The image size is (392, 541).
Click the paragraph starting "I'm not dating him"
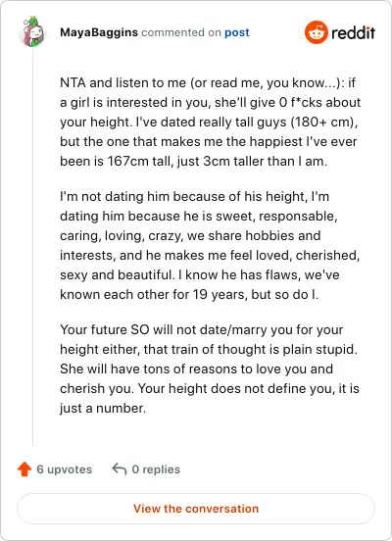[x=210, y=245]
